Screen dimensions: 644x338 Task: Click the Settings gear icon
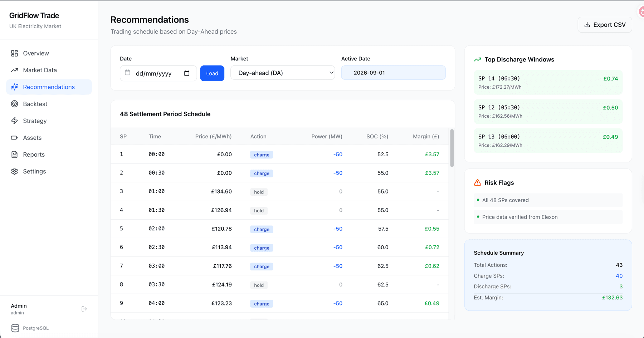pos(14,171)
